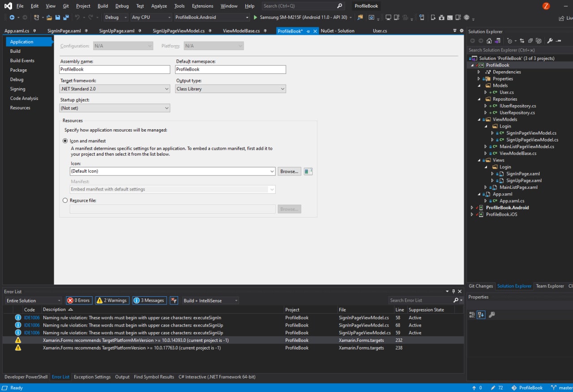Viewport: 573px width, 392px height.
Task: Toggle the 0 Errors filter
Action: 79,300
